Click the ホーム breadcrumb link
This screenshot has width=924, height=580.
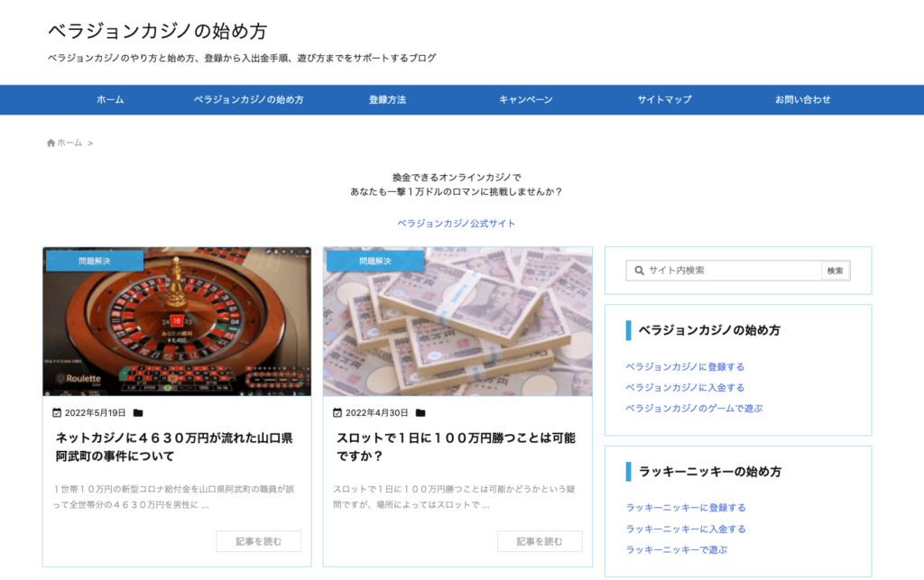click(69, 143)
